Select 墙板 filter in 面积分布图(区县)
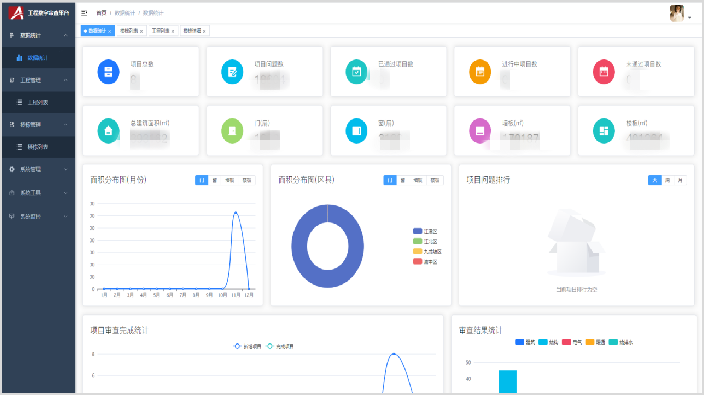The image size is (704, 395). (418, 180)
